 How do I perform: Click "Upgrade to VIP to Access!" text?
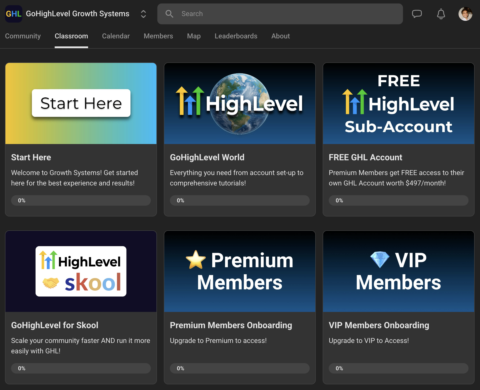(x=369, y=341)
